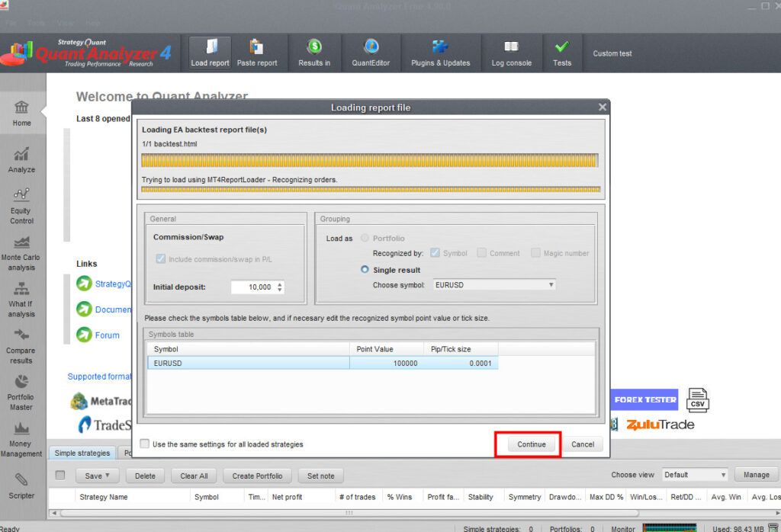
Task: Open the Paste report tool
Action: click(x=256, y=53)
